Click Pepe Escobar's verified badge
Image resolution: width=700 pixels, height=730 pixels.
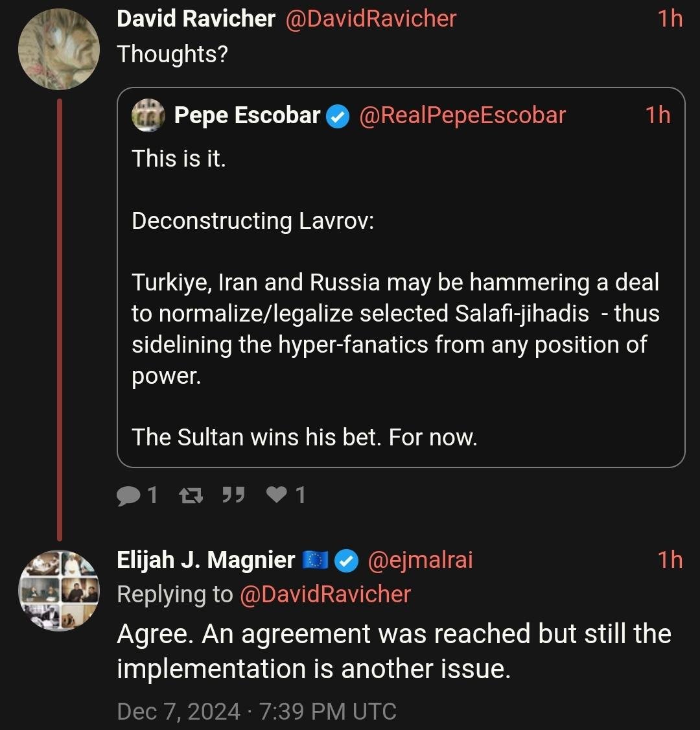(337, 117)
